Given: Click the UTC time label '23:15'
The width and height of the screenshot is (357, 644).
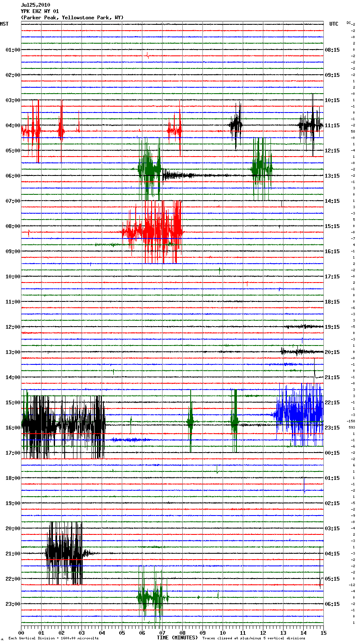Looking at the screenshot, I should [332, 428].
